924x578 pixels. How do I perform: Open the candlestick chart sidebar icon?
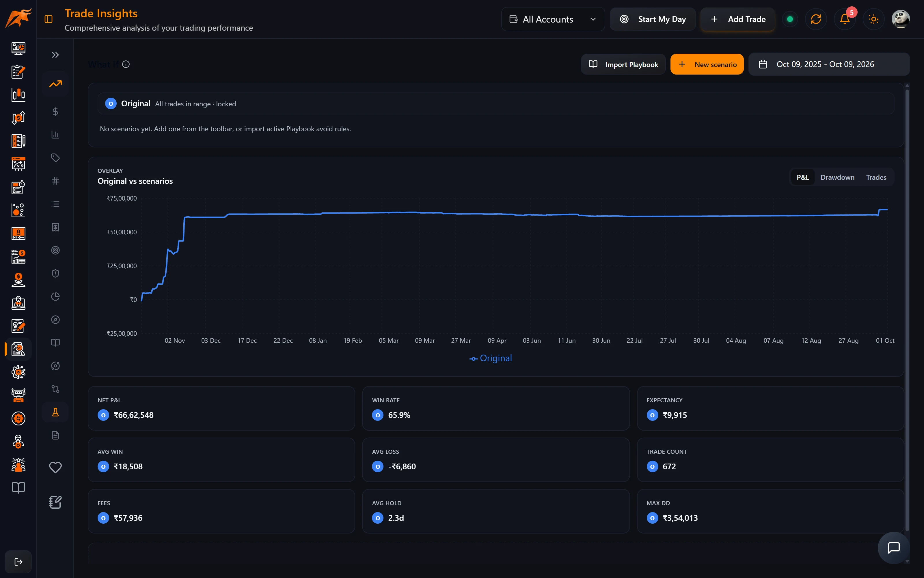click(18, 95)
